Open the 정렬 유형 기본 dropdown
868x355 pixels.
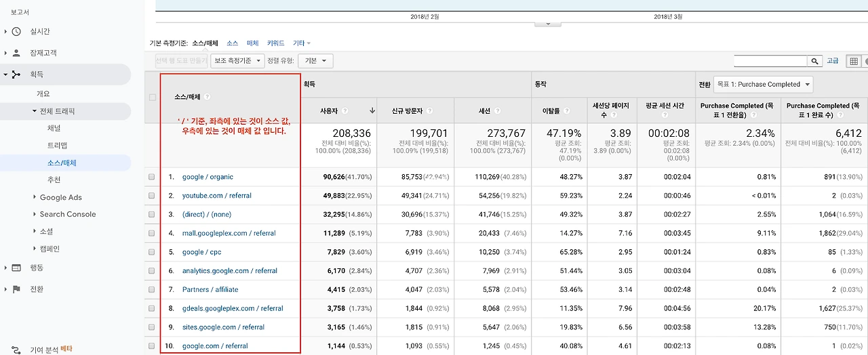click(315, 61)
